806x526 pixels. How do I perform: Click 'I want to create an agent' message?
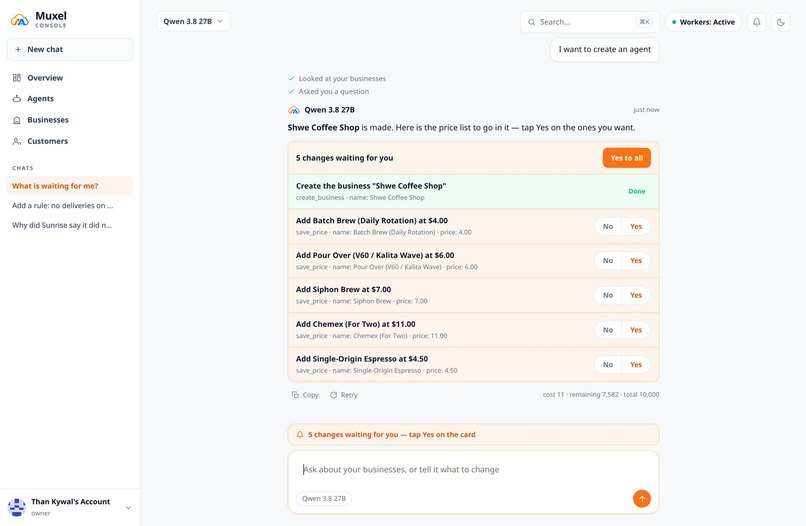click(x=604, y=49)
